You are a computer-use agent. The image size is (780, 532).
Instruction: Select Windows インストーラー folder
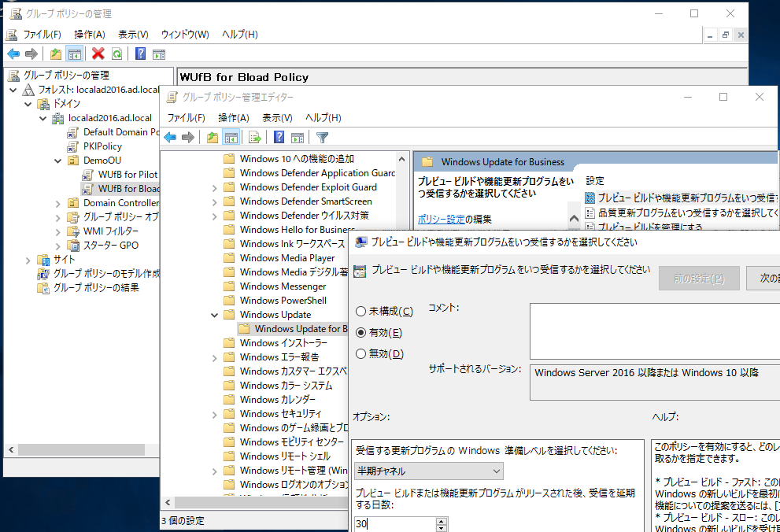tap(275, 343)
